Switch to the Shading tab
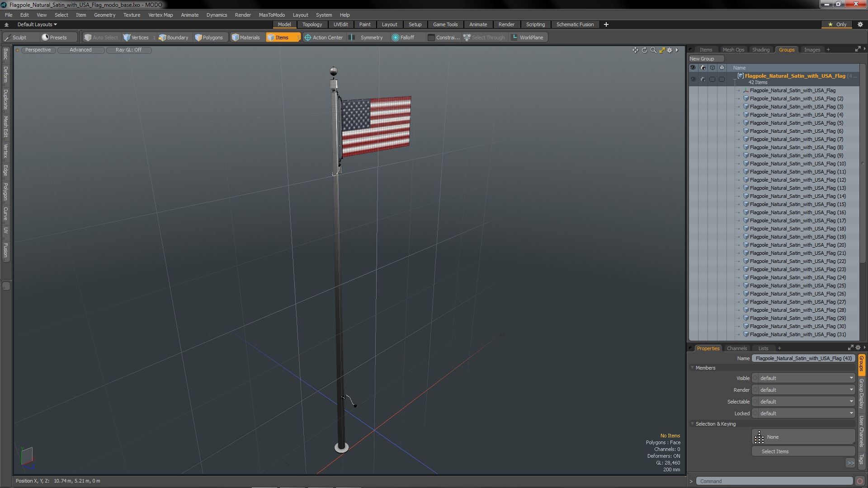This screenshot has width=868, height=488. [760, 50]
